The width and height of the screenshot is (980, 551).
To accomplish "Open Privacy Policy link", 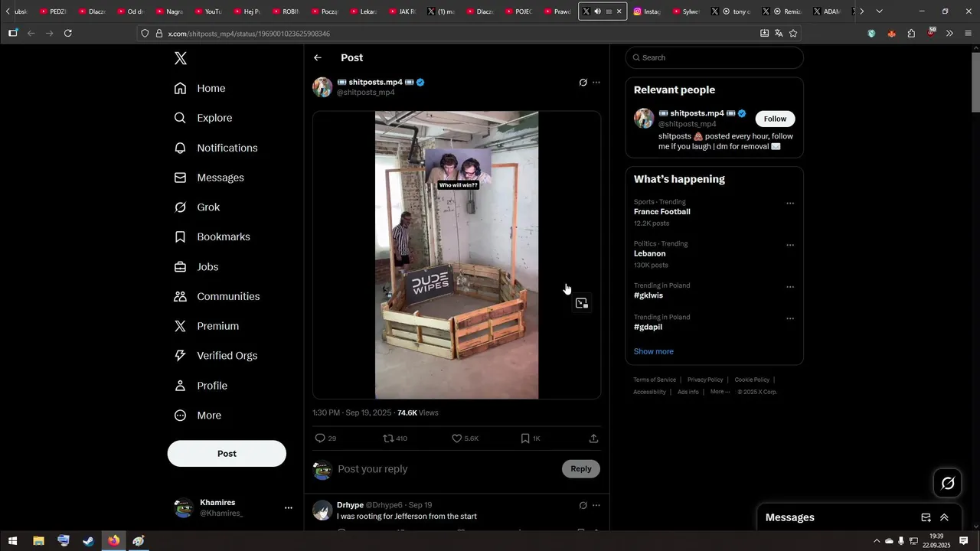I will [x=705, y=380].
